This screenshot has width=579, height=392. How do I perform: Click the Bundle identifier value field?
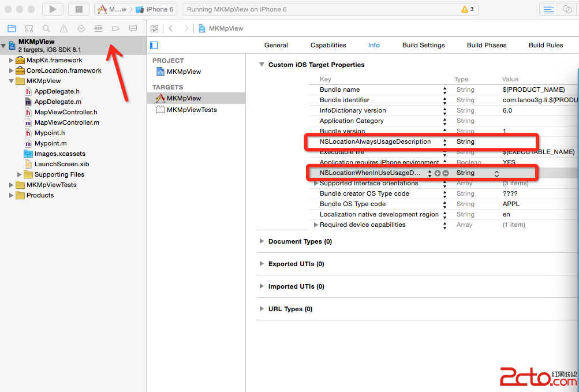click(537, 100)
